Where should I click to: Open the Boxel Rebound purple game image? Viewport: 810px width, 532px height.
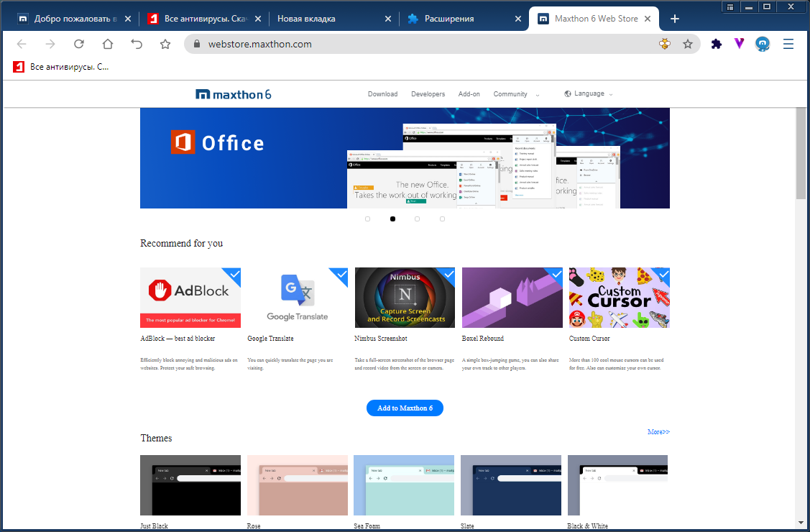pos(512,298)
